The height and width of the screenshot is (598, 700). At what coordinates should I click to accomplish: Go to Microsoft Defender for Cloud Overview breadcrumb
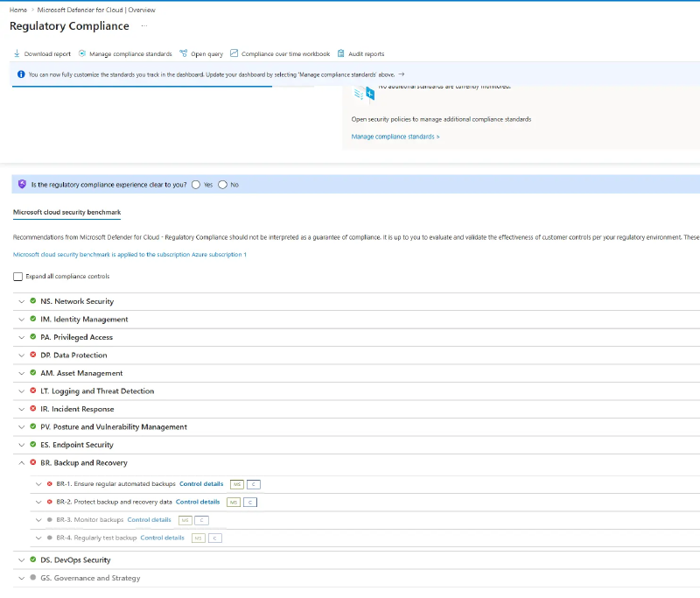pyautogui.click(x=96, y=10)
